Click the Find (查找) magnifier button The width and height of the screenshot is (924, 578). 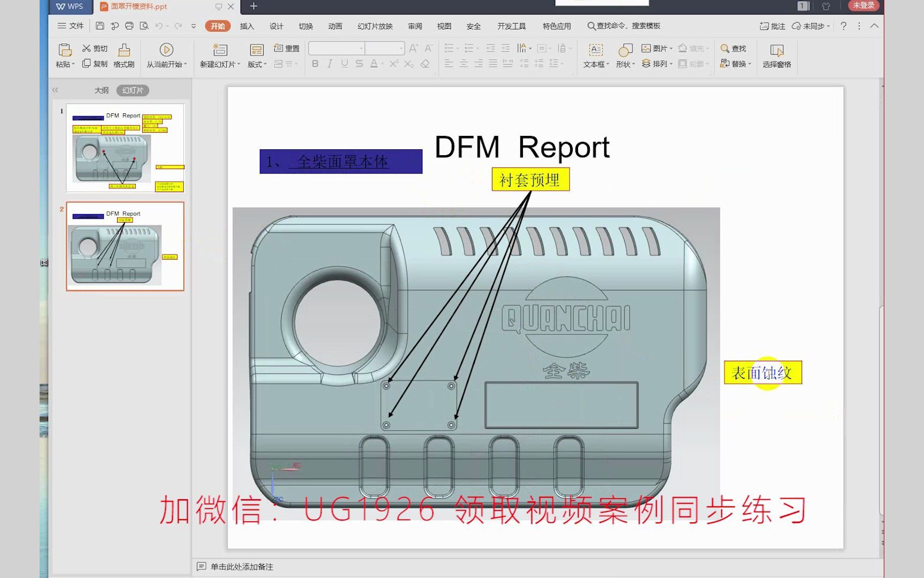733,48
